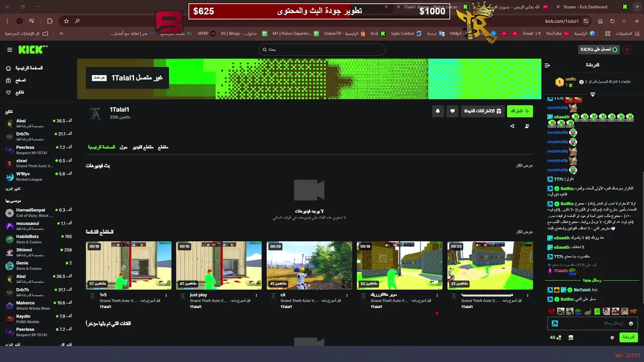
Task: Click the red heart emote in quick bar
Action: pyautogui.click(x=551, y=312)
